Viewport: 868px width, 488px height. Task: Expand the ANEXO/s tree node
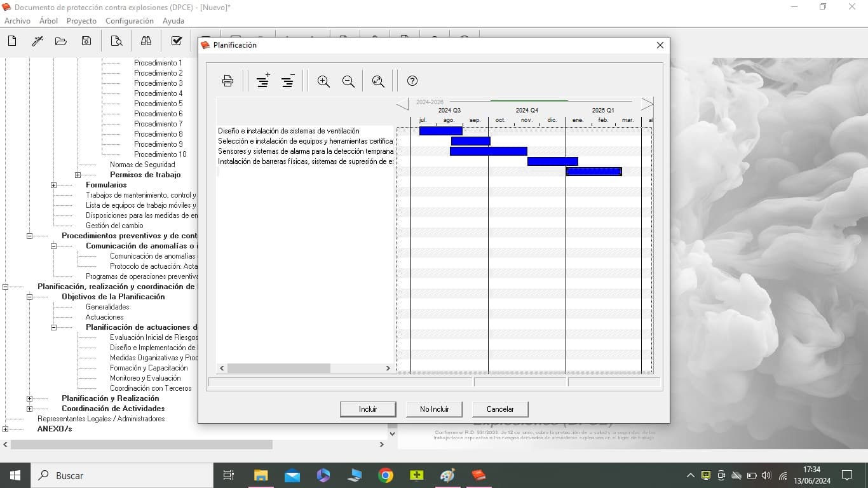click(x=5, y=429)
